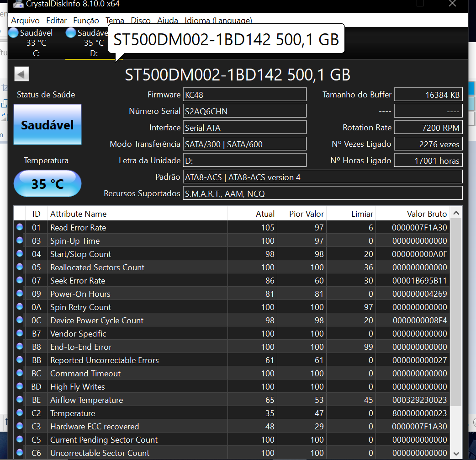Click status dot for Current Pending Sector Count
The width and height of the screenshot is (476, 460).
coord(20,439)
